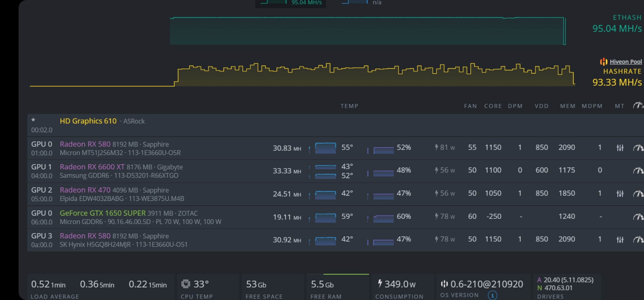Click the teal ETHASH hashrate chart
Image resolution: width=644 pixels, height=300 pixels.
(367, 31)
